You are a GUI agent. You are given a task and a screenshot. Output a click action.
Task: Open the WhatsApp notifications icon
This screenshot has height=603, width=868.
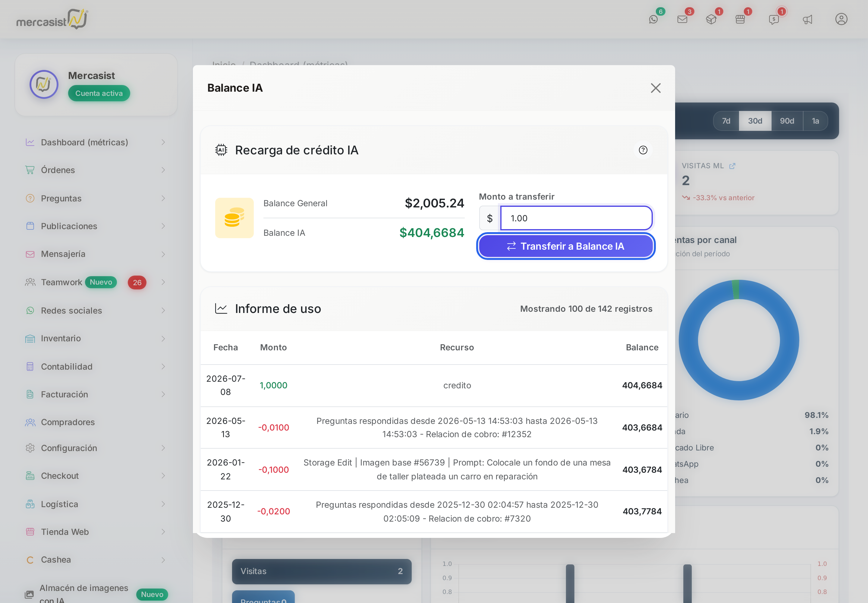(653, 19)
